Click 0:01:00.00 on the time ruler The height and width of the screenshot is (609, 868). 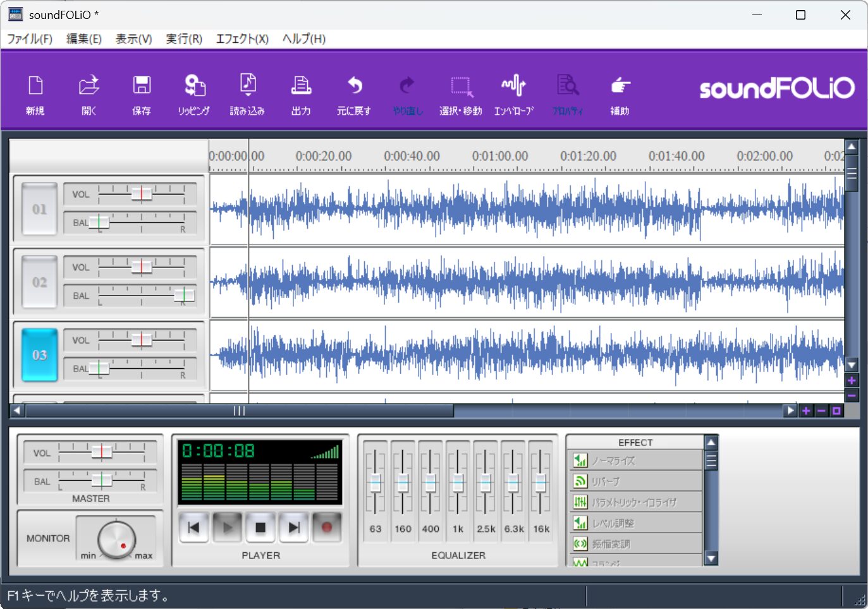(499, 155)
